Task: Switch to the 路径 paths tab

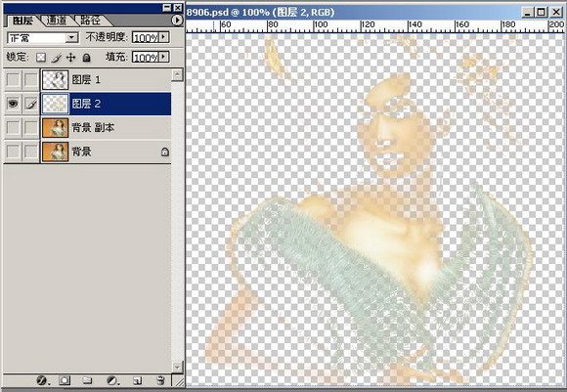Action: [x=90, y=21]
